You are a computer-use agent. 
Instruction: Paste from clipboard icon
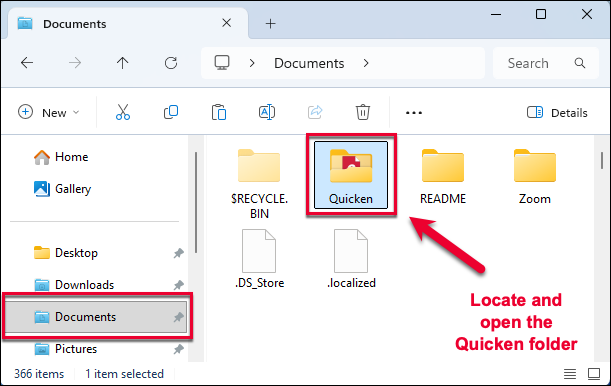[x=219, y=112]
